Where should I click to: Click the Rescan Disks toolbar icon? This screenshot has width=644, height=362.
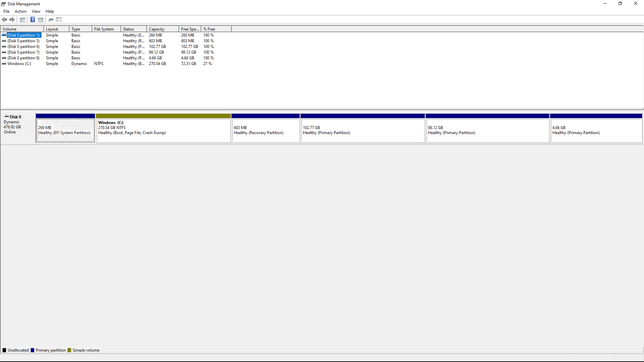[51, 19]
